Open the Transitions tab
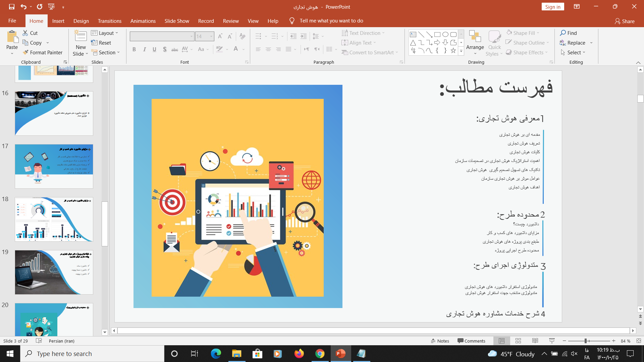The image size is (644, 362). (x=109, y=21)
